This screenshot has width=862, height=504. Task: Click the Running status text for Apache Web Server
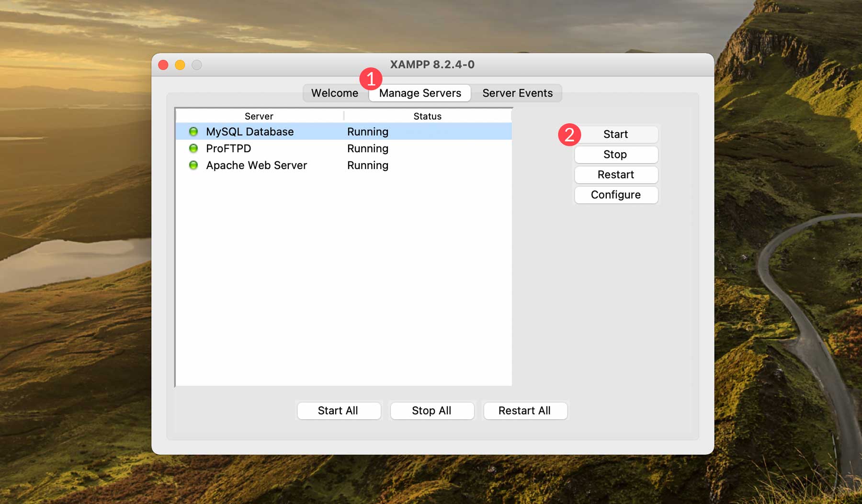coord(367,166)
